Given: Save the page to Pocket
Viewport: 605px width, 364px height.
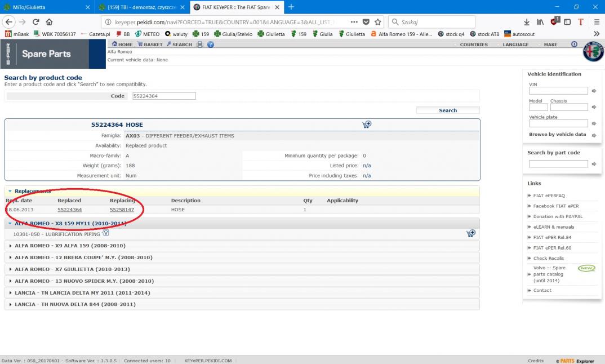Looking at the screenshot, I should click(366, 22).
